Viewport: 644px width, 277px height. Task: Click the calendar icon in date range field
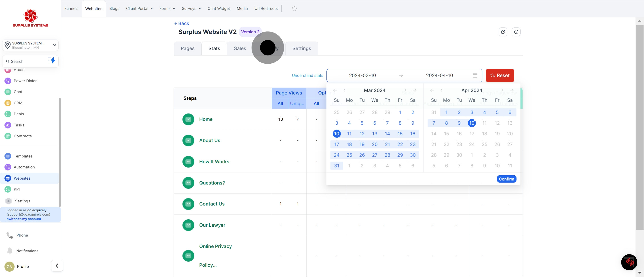(x=475, y=76)
